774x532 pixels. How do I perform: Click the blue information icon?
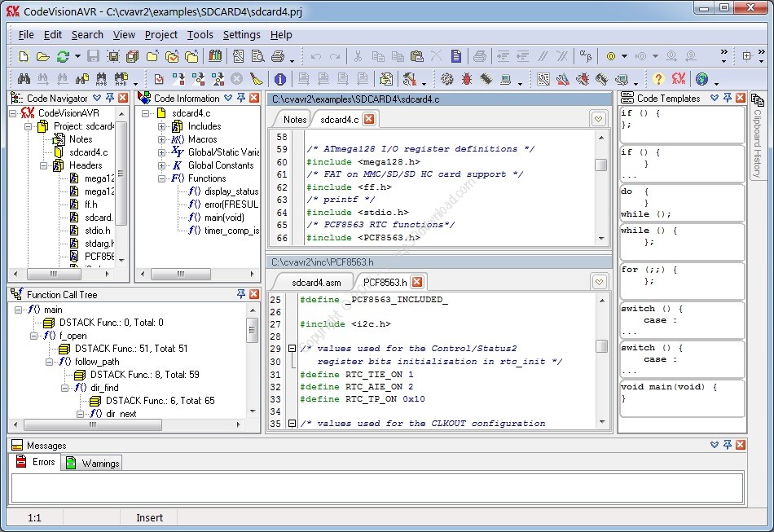[280, 79]
